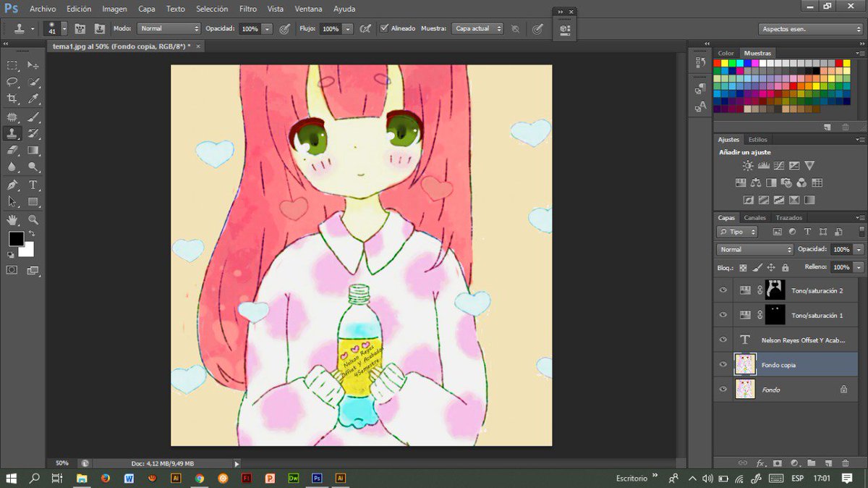
Task: Add Brightness/Contrast adjustment
Action: click(x=747, y=166)
